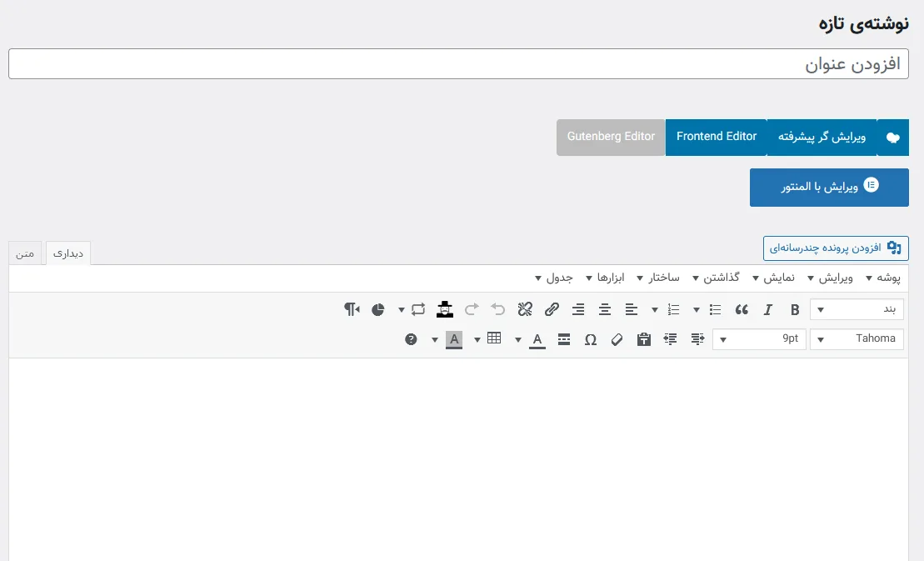This screenshot has height=561, width=924.
Task: Click the Frontend Editor button
Action: click(716, 138)
